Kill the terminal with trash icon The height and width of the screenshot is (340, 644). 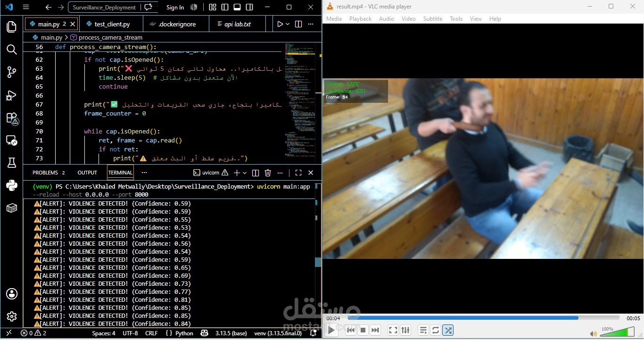(x=268, y=173)
